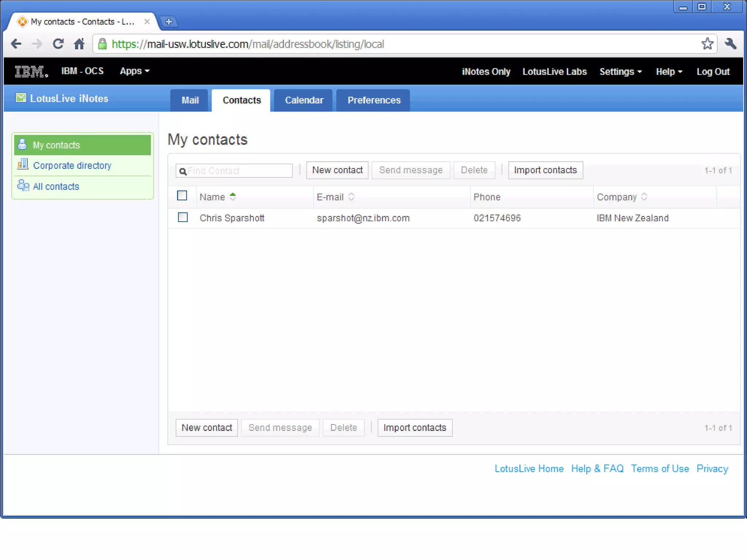Open the Help dropdown menu

[x=669, y=72]
